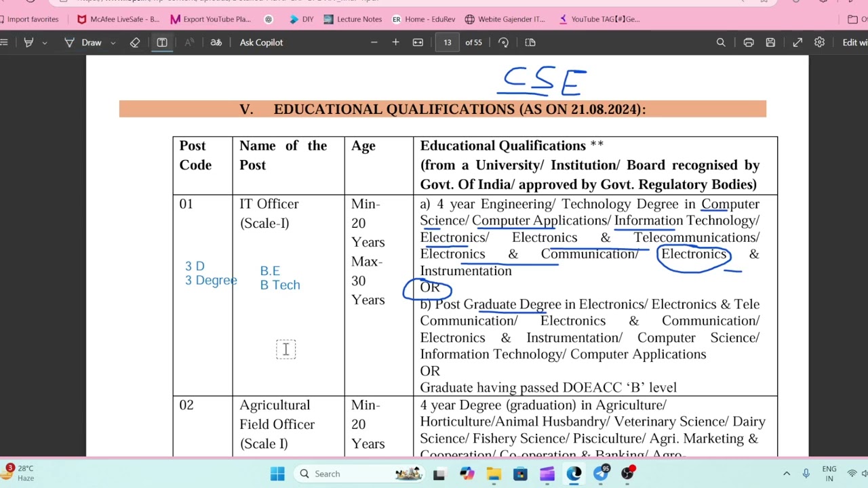
Task: Open Import favorites bookmark
Action: [30, 19]
